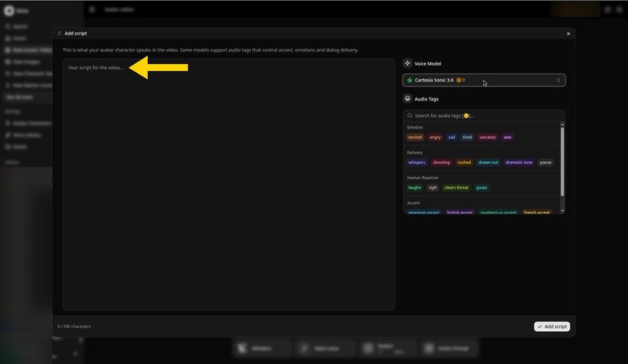
Task: Click the audio tags scroll up arrow
Action: click(562, 125)
